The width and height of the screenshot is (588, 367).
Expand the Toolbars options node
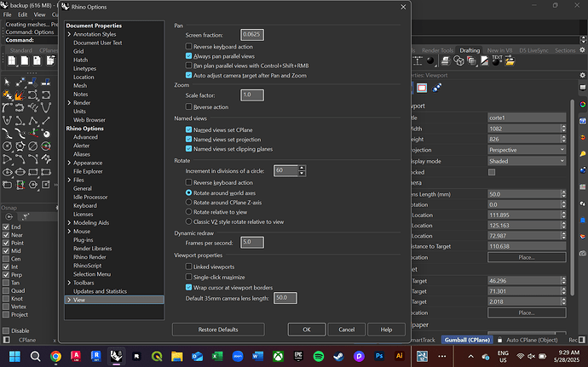(x=69, y=283)
